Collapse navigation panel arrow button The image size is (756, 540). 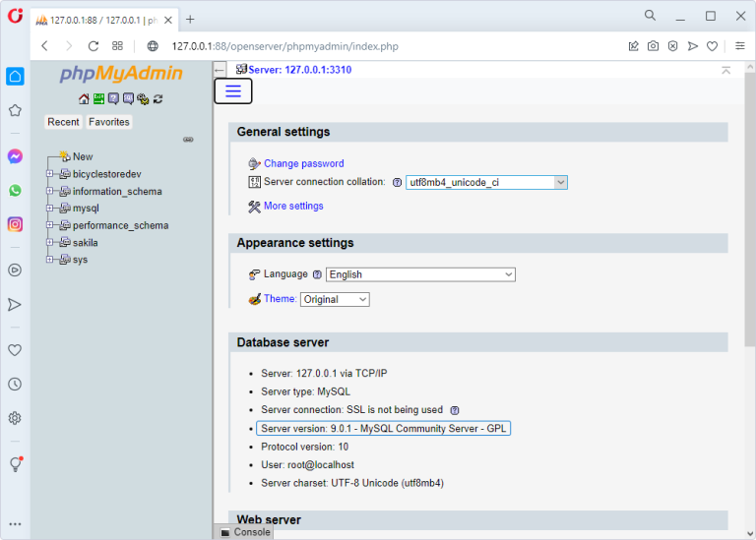[220, 70]
